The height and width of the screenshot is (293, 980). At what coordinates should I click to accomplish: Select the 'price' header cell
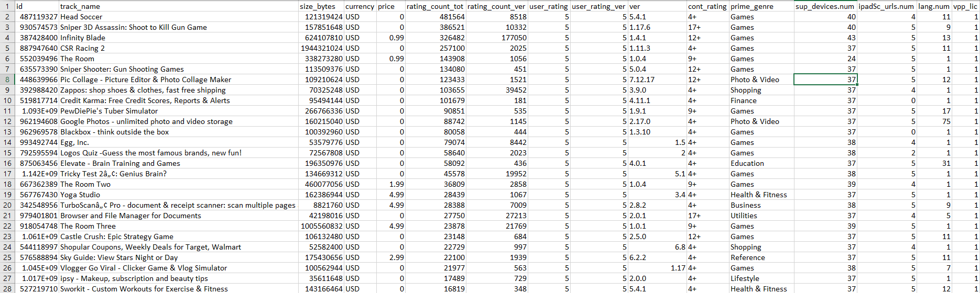point(391,6)
